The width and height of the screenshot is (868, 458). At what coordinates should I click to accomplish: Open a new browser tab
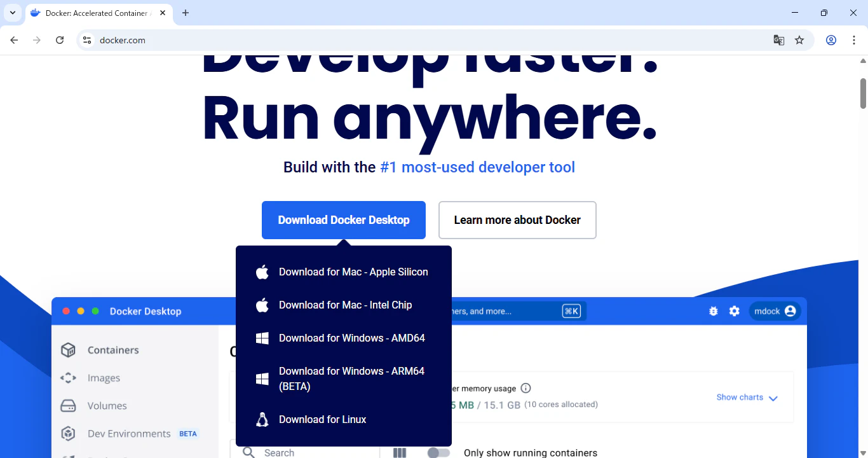(186, 13)
